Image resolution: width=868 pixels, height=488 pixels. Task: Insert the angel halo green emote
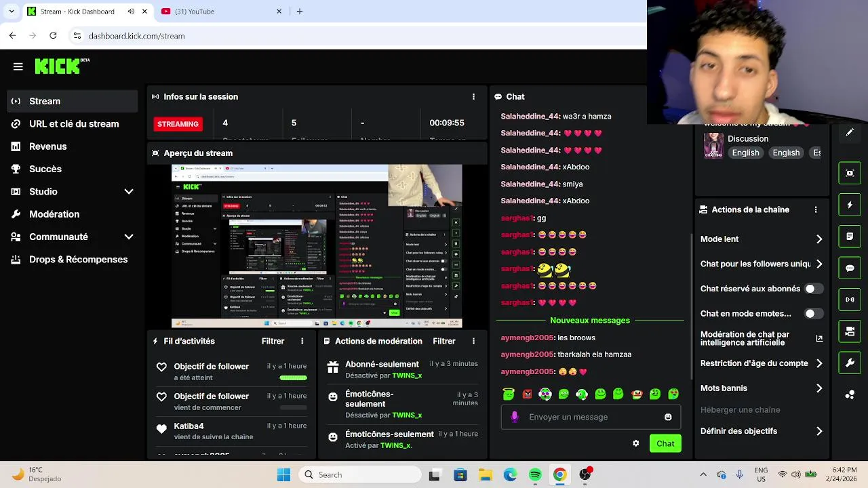[509, 394]
